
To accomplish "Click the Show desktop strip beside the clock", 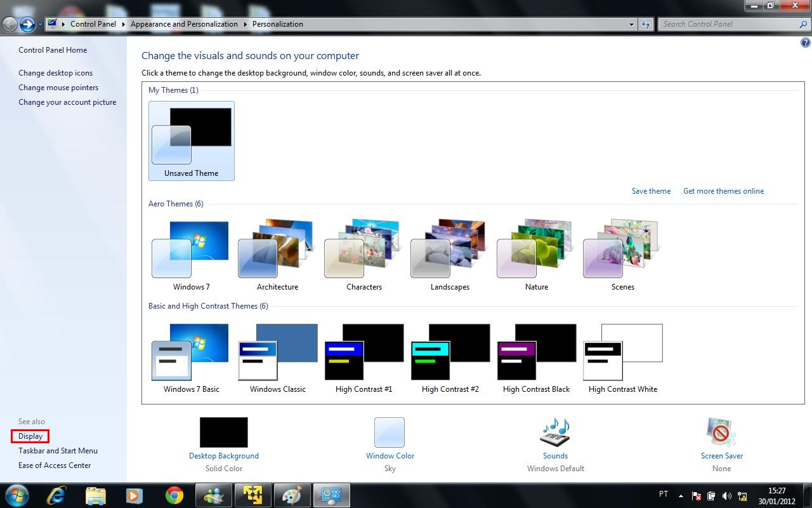I will click(807, 495).
